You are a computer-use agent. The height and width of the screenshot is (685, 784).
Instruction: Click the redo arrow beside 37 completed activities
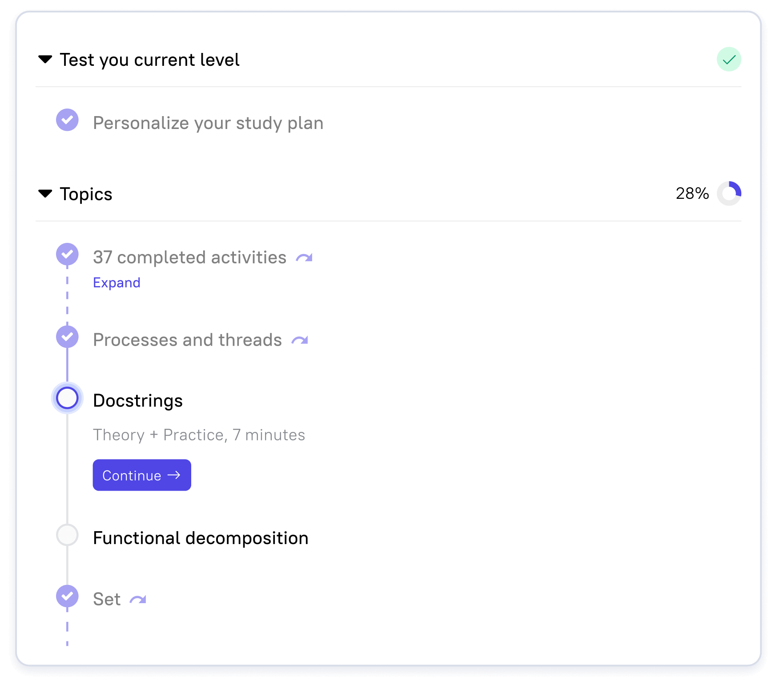(304, 258)
